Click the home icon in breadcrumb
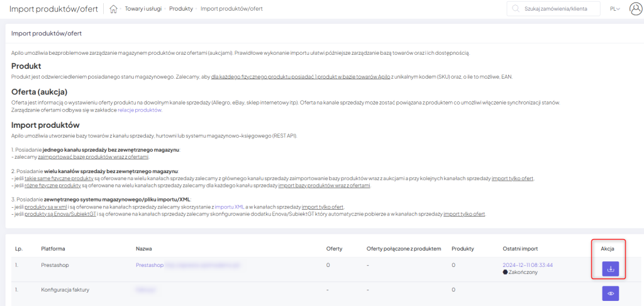This screenshot has width=644, height=306. tap(114, 9)
